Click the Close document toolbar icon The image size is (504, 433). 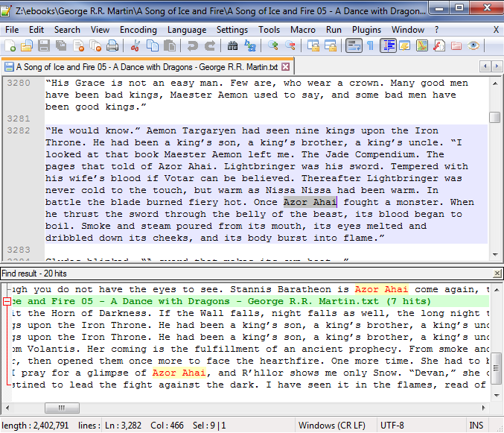[x=78, y=45]
